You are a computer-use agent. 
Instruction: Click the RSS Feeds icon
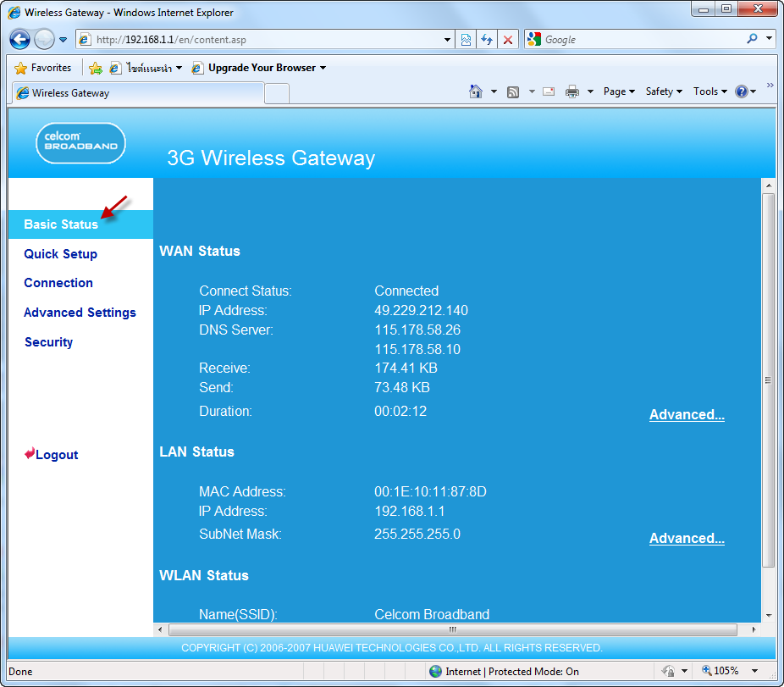[513, 92]
